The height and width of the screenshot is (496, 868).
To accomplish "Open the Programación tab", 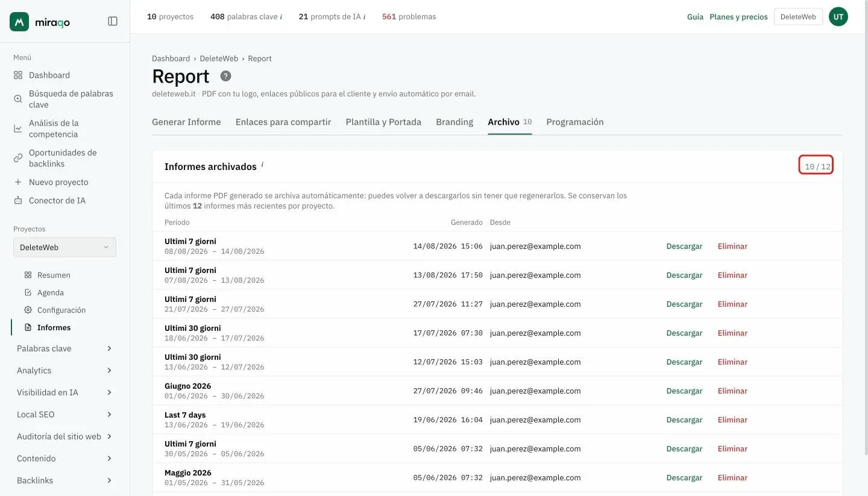I will [x=575, y=122].
